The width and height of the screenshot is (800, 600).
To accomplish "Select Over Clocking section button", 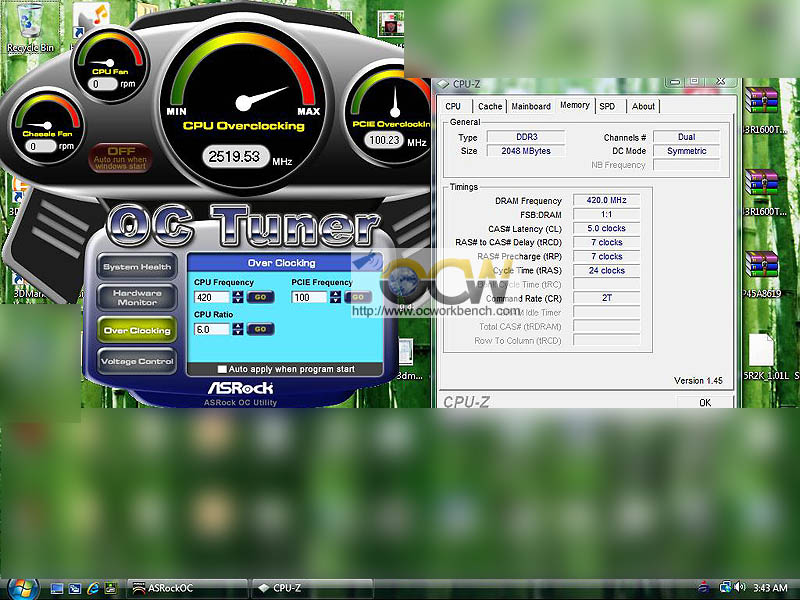I will click(x=137, y=330).
